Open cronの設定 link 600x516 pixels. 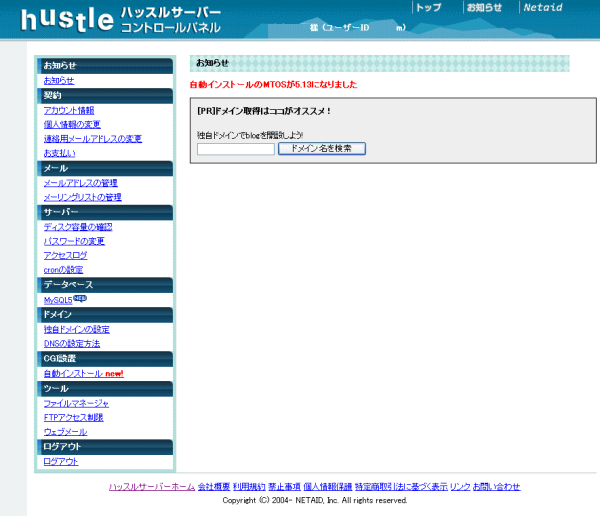63,270
